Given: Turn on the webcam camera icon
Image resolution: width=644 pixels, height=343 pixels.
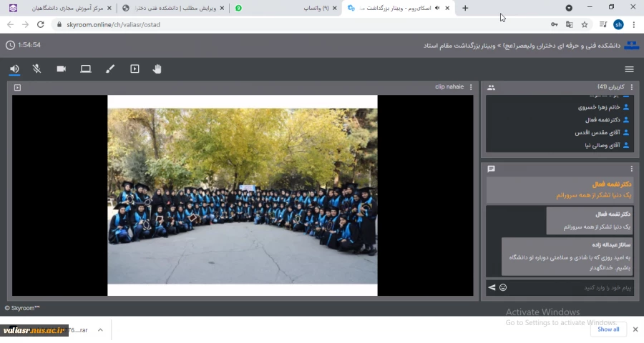Looking at the screenshot, I should [62, 69].
